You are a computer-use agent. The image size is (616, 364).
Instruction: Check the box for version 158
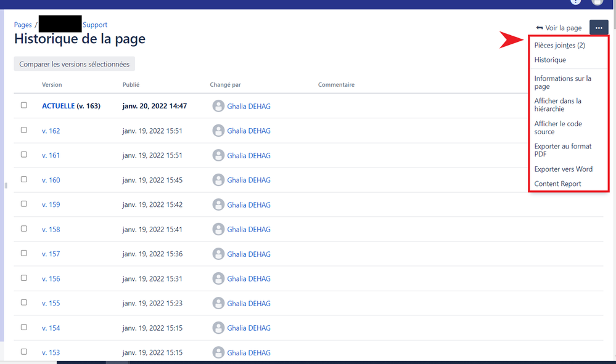click(x=24, y=229)
